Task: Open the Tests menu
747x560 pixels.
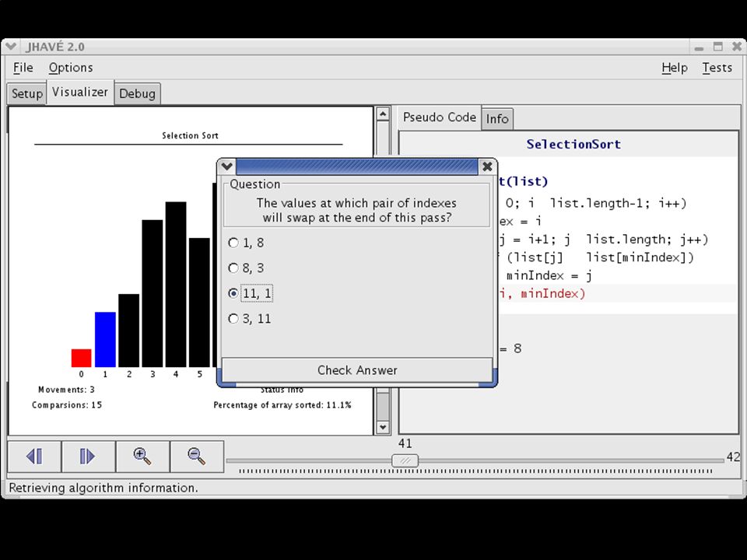Action: tap(717, 68)
